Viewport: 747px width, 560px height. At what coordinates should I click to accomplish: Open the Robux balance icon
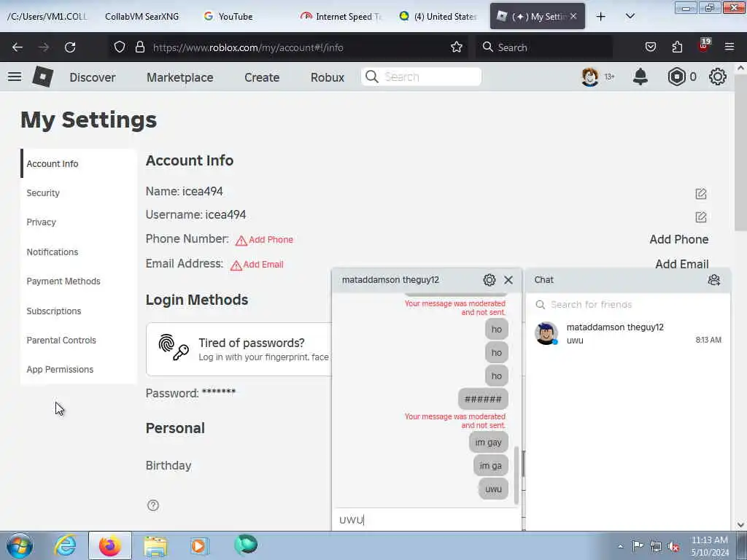(676, 77)
